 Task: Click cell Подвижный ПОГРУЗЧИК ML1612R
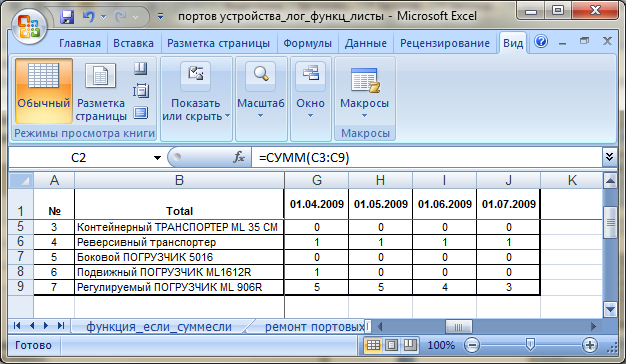[179, 272]
